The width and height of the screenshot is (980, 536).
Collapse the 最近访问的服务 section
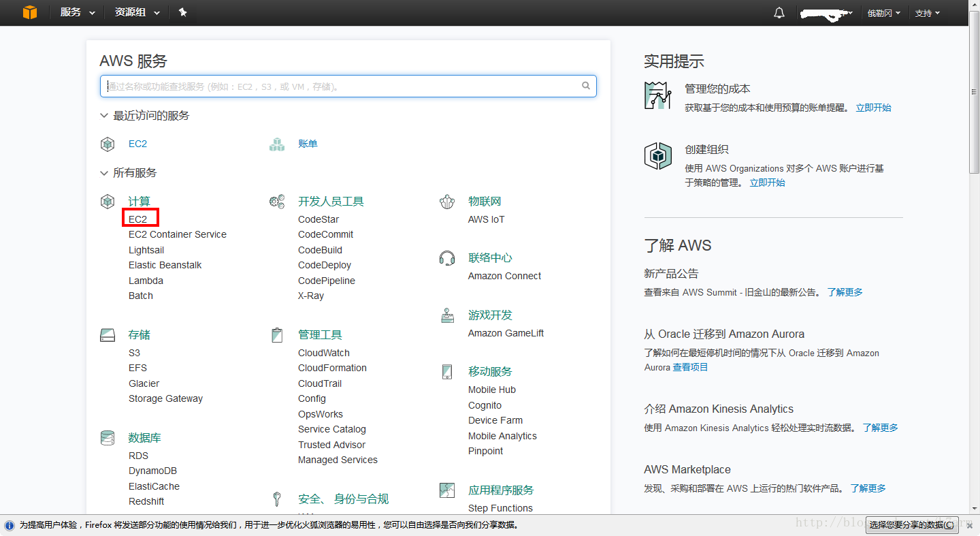(x=144, y=116)
